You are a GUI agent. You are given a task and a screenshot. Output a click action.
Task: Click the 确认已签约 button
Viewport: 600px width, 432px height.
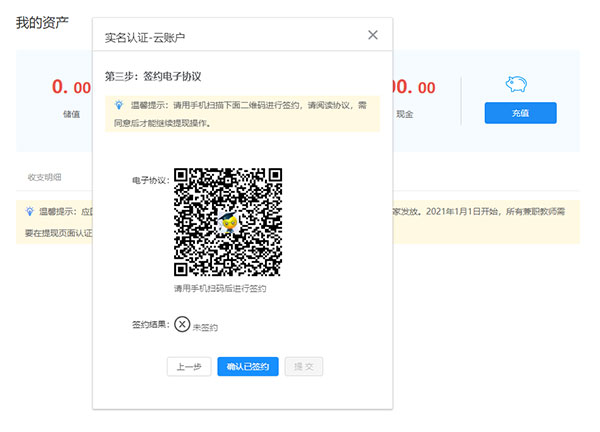coord(248,367)
